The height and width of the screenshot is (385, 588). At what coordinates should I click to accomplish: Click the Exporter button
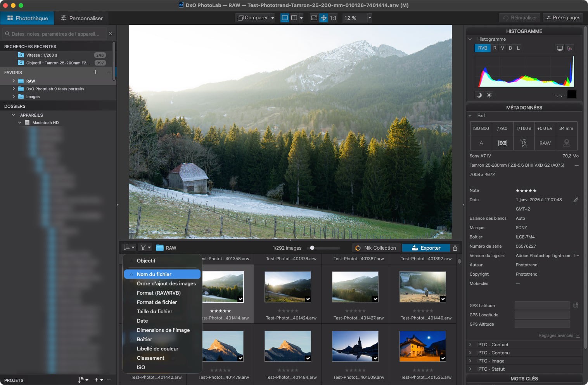[426, 248]
